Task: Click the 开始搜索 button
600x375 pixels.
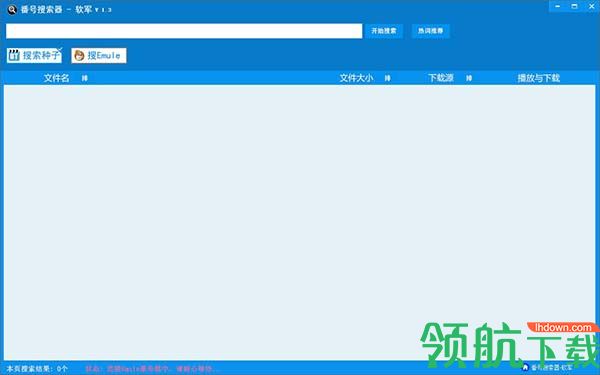Action: pyautogui.click(x=383, y=31)
